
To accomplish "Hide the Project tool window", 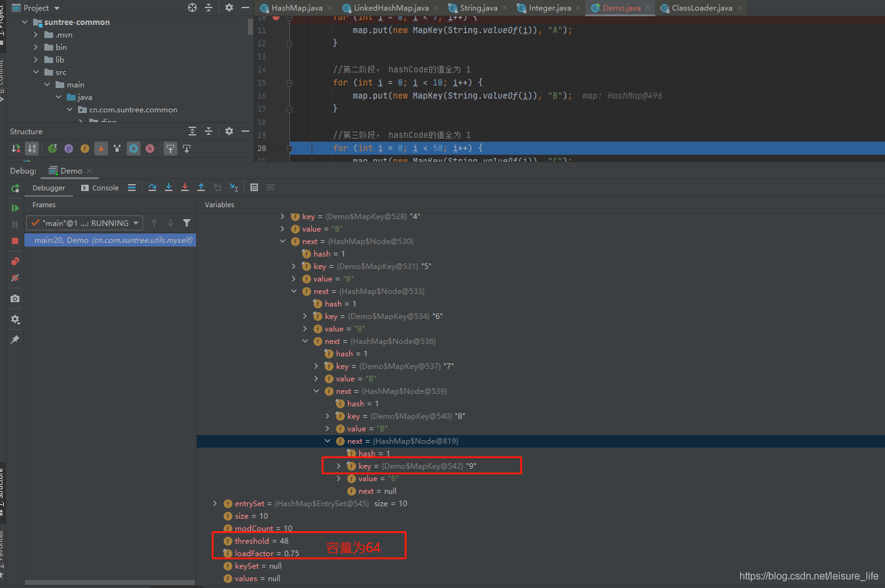I will tap(245, 7).
